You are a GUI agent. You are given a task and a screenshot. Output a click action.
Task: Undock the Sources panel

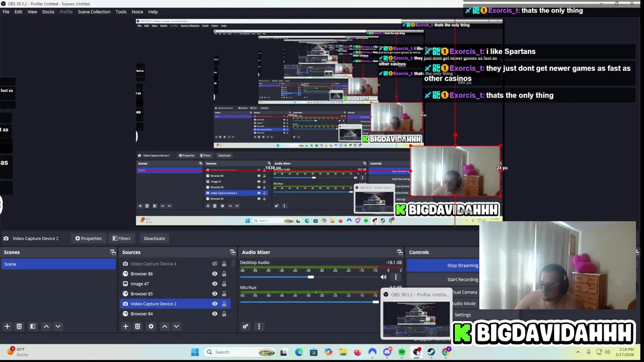coord(232,252)
